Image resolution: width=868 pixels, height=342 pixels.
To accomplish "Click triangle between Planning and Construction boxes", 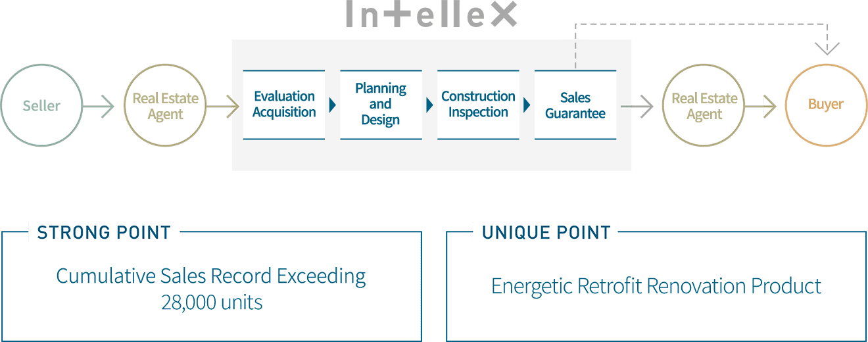I will (x=429, y=105).
